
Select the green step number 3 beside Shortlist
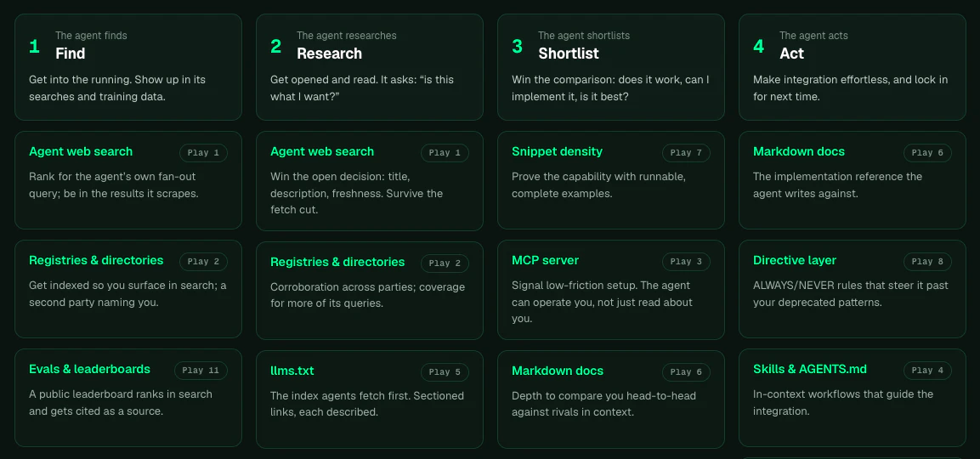point(517,46)
